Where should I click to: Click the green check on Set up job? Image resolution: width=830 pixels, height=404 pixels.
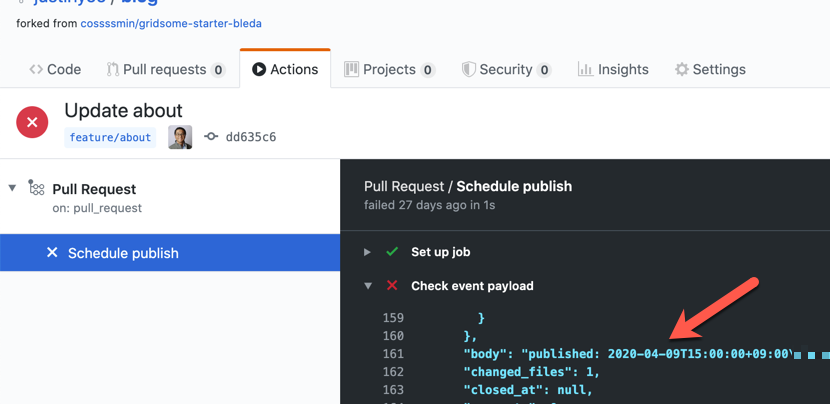pos(392,252)
